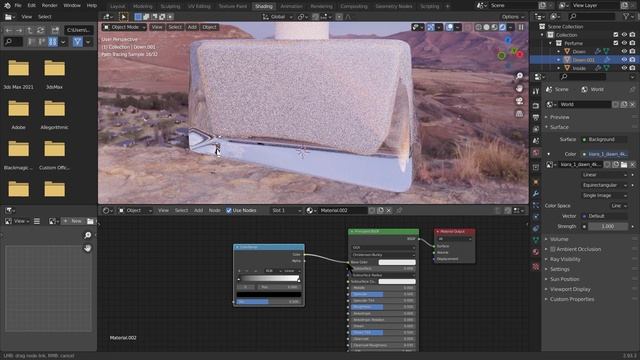Click the World tab in properties header
This screenshot has height=360, width=640.
pyautogui.click(x=593, y=89)
